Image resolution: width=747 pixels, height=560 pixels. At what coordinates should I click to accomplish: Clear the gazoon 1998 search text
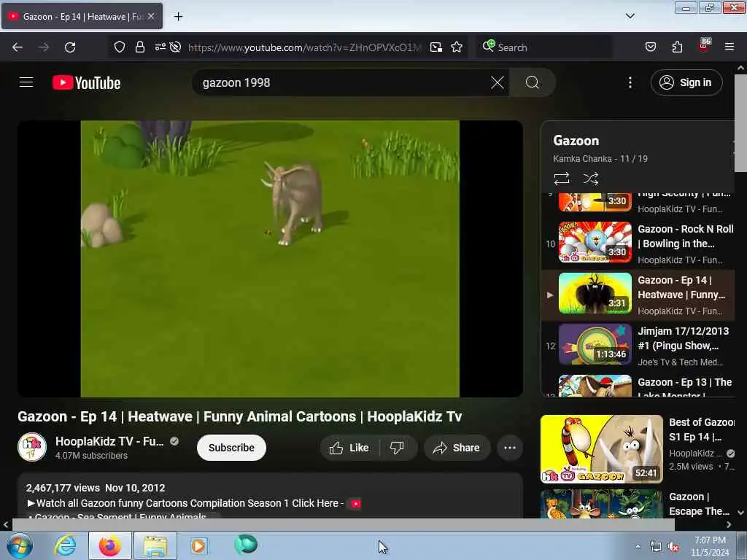[498, 82]
